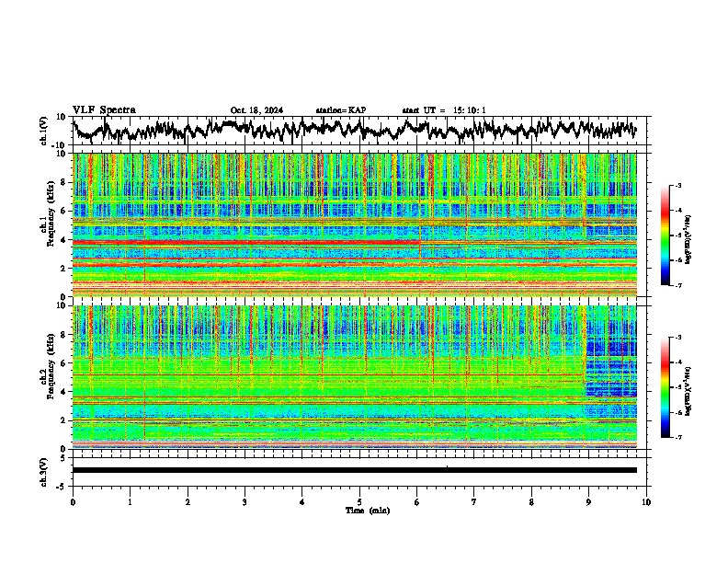The height and width of the screenshot is (563, 728).
Task: Click time axis tick label "1"
Action: (x=130, y=502)
